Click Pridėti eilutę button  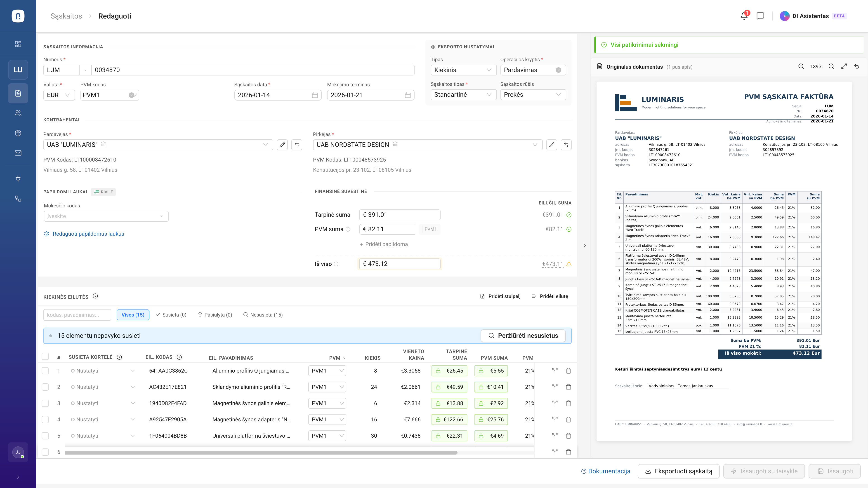point(550,296)
